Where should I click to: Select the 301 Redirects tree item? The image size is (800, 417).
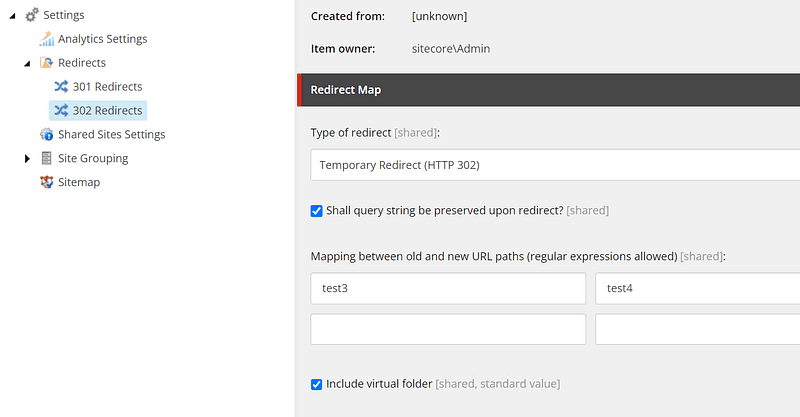(107, 87)
